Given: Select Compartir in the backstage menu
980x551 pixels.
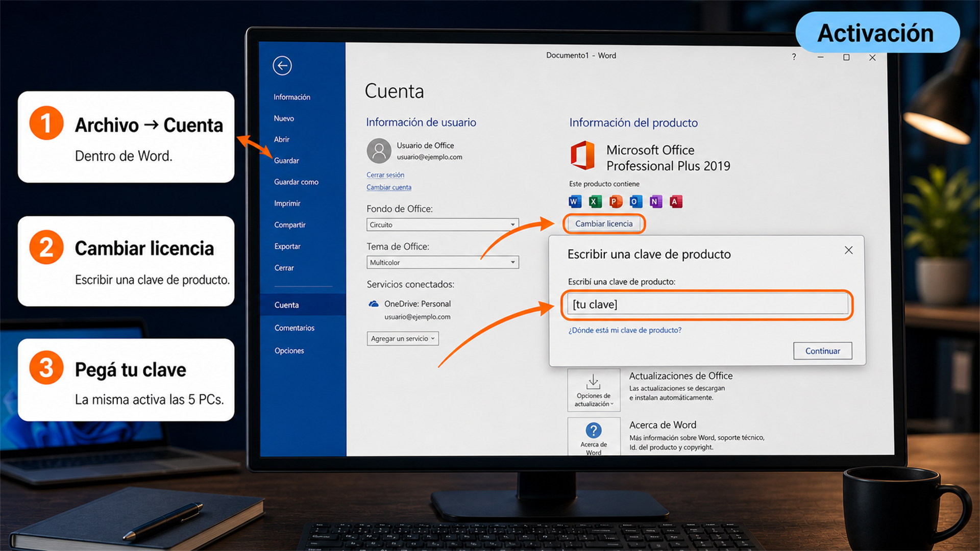Looking at the screenshot, I should click(290, 225).
